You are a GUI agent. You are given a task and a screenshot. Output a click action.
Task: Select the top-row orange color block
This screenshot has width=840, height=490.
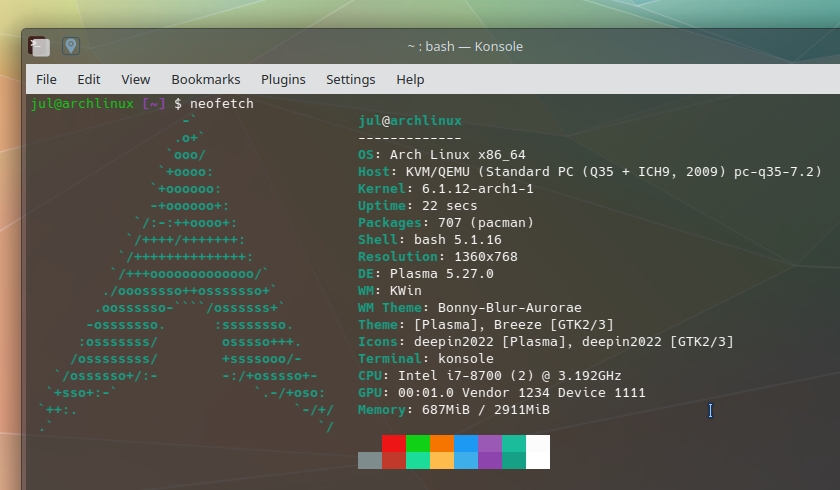click(442, 443)
